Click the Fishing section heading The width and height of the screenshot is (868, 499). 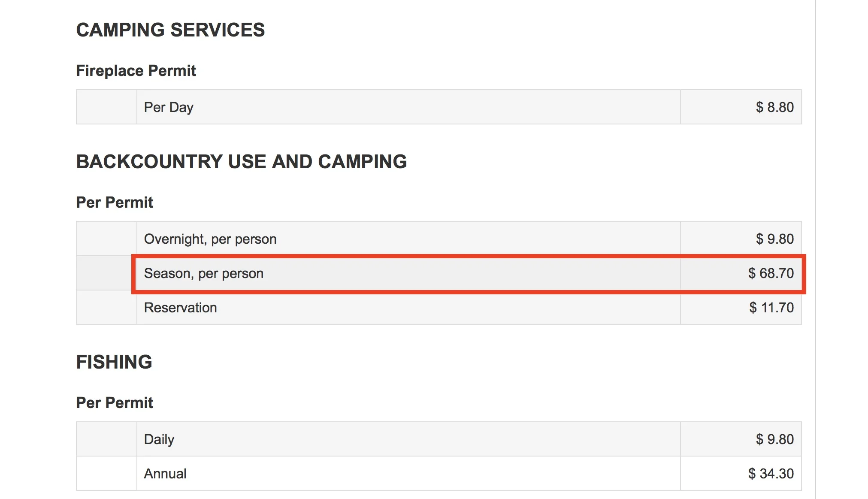point(114,362)
